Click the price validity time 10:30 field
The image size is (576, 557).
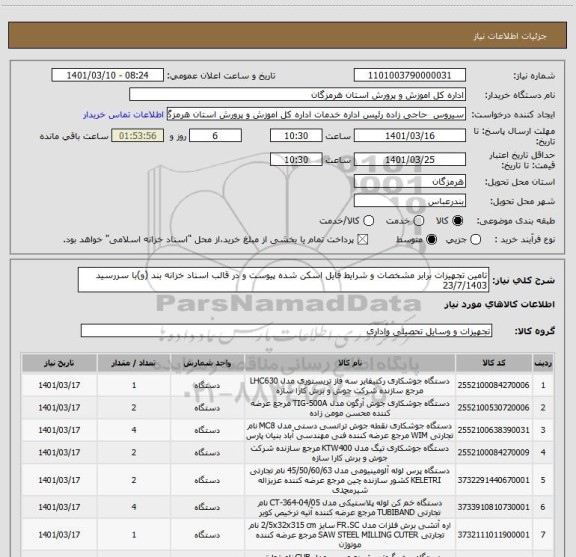(x=296, y=159)
